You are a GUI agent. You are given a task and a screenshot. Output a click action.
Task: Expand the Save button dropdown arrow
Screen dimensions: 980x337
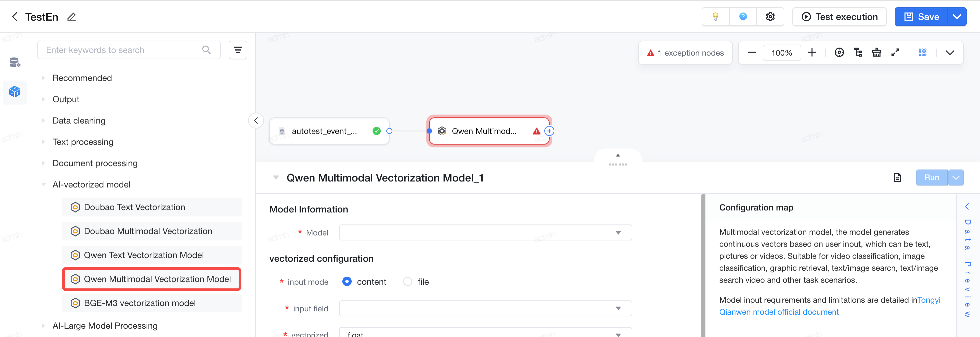(x=957, y=17)
